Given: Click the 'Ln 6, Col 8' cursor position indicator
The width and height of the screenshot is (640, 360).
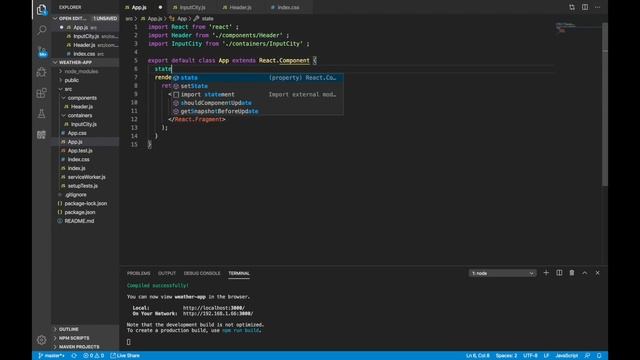Looking at the screenshot, I should click(x=478, y=356).
